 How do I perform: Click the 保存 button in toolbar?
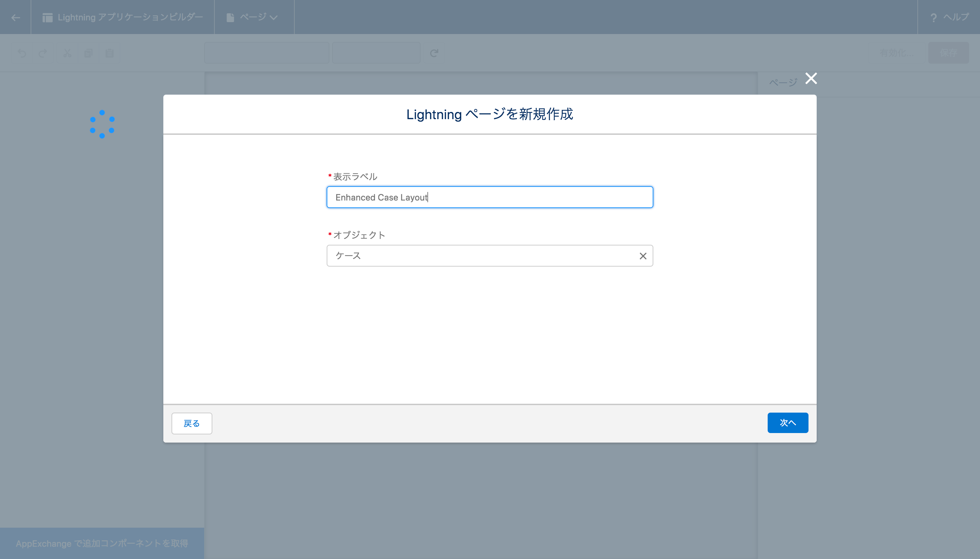[948, 53]
